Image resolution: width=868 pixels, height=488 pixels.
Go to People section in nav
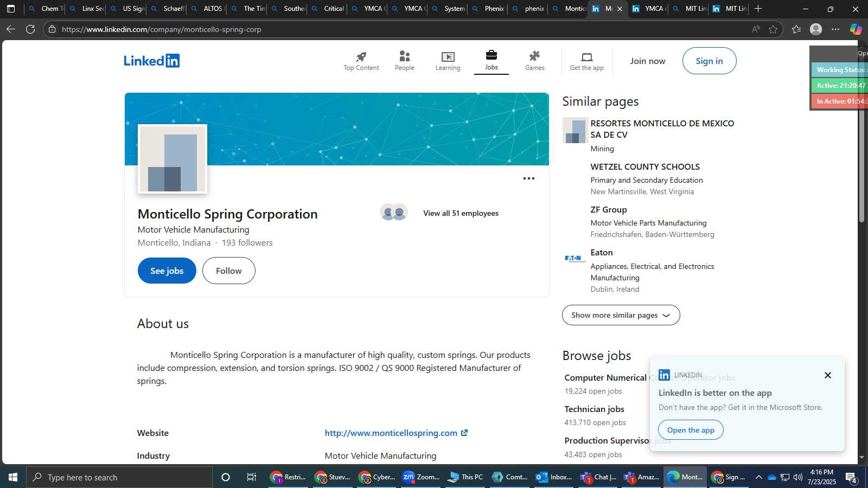click(x=404, y=61)
